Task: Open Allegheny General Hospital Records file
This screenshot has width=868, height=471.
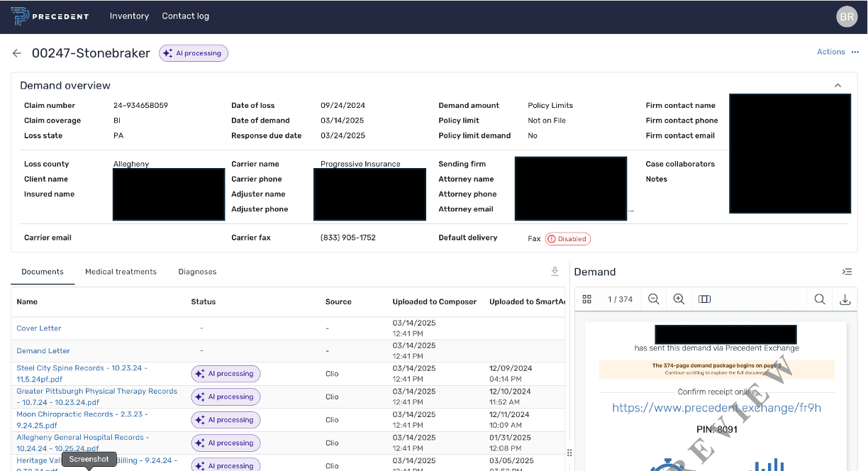Action: tap(83, 443)
